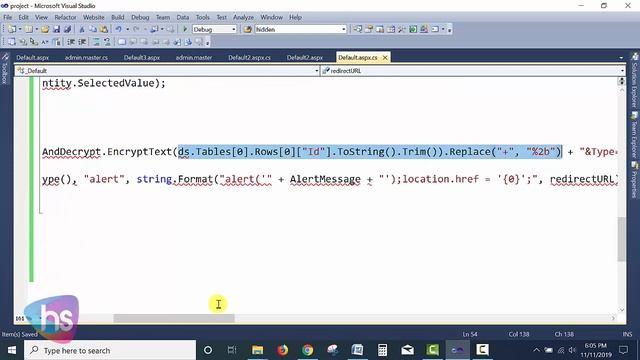Viewport: 640px width, 360px height.
Task: Click the INS indicator in status bar
Action: click(627, 334)
